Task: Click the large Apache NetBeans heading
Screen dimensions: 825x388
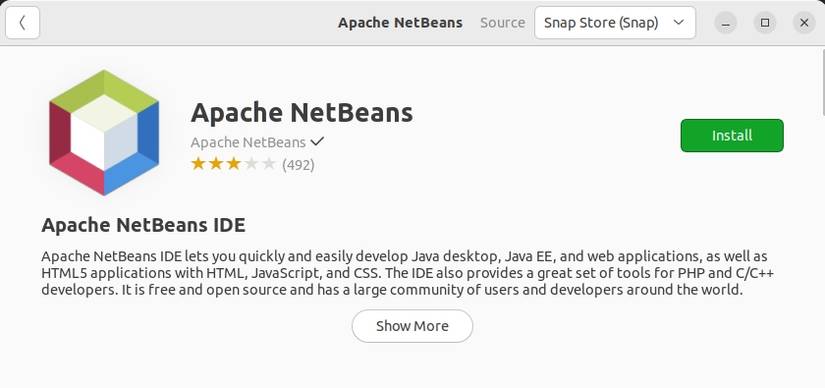Action: pos(302,112)
